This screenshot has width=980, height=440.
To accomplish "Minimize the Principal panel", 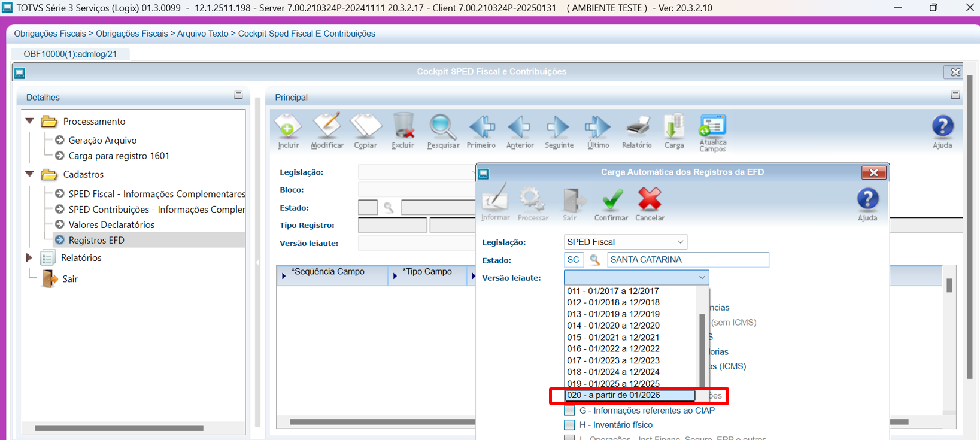I will 955,95.
